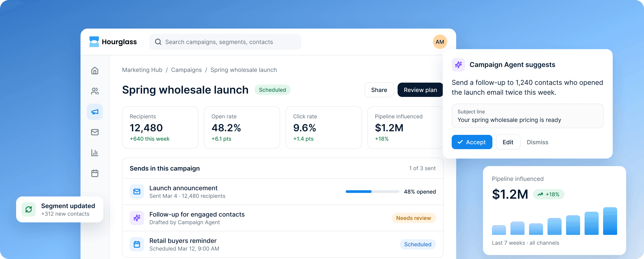
Task: Click the search magnifier icon
Action: click(x=158, y=42)
